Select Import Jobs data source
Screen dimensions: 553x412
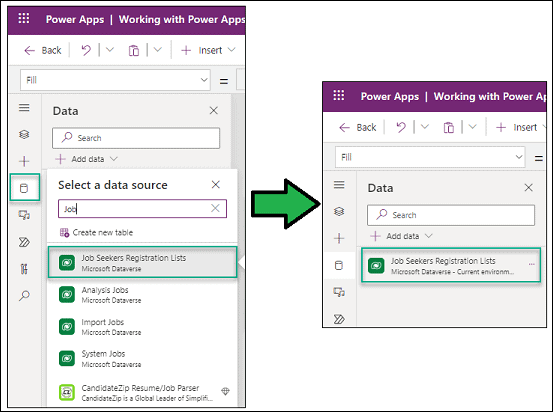click(x=142, y=327)
